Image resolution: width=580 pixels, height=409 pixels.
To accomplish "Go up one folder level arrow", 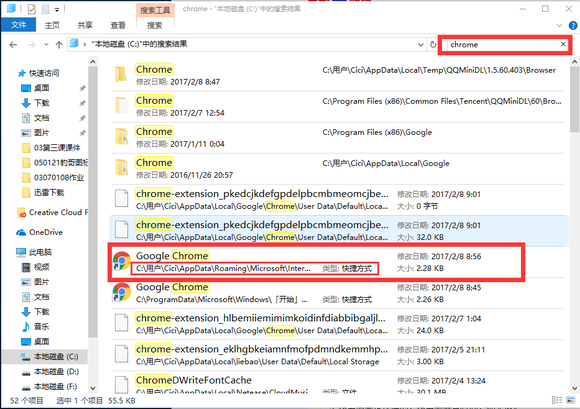I will click(59, 45).
